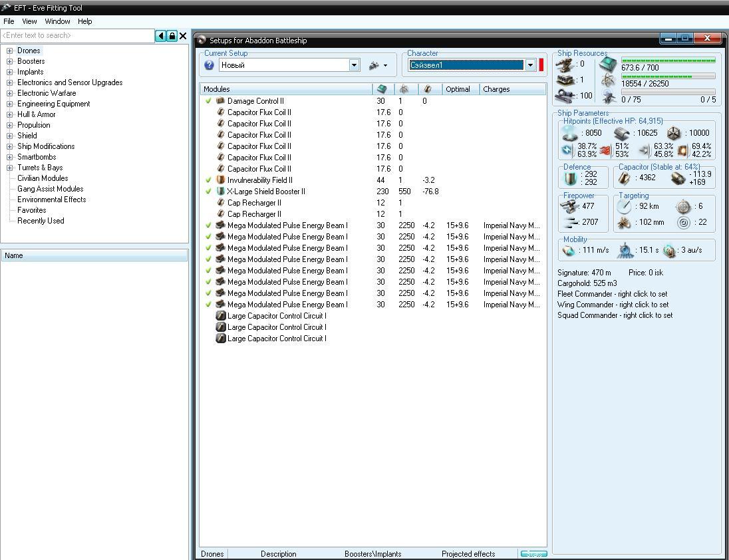Switch to the Boosters\Implants tab

tap(372, 553)
